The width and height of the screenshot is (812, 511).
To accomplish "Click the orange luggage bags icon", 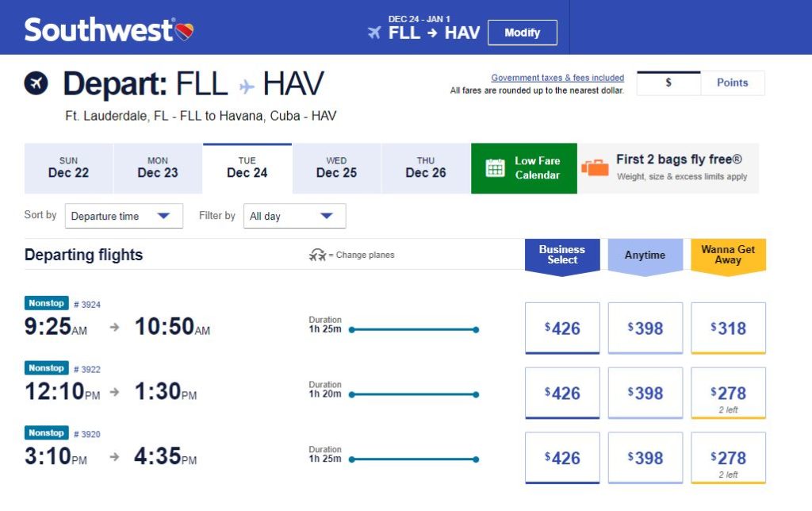I will point(595,168).
